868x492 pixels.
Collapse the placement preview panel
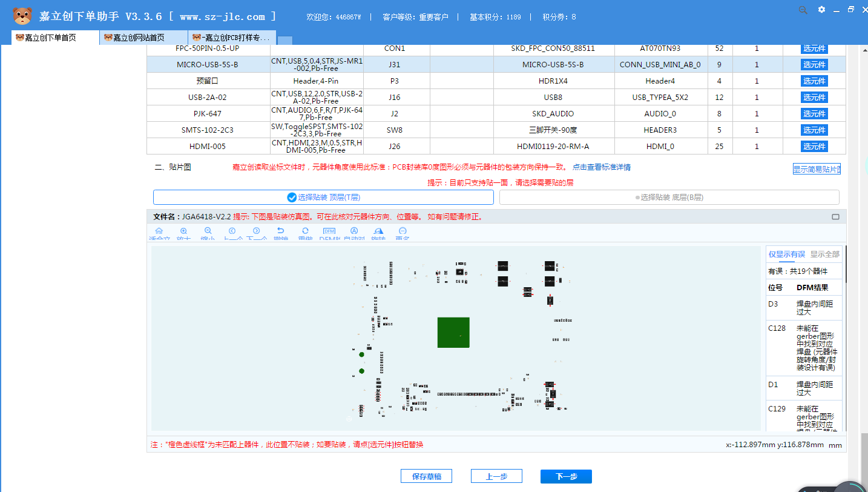pos(835,217)
